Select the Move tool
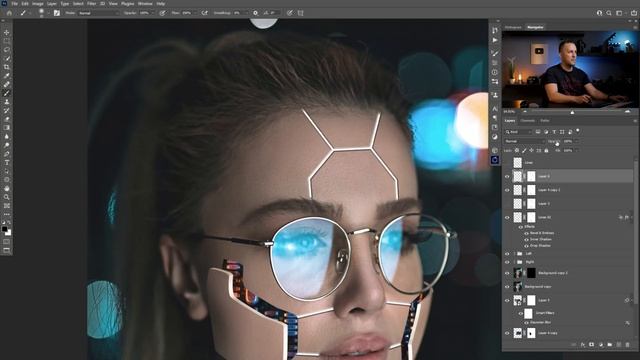 point(7,32)
